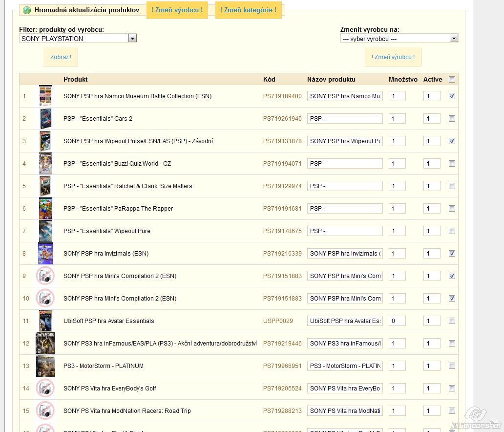The image size is (504, 432).
Task: Click product title 'PSP - "Essentials" Wipeout Pure'
Action: (x=107, y=231)
